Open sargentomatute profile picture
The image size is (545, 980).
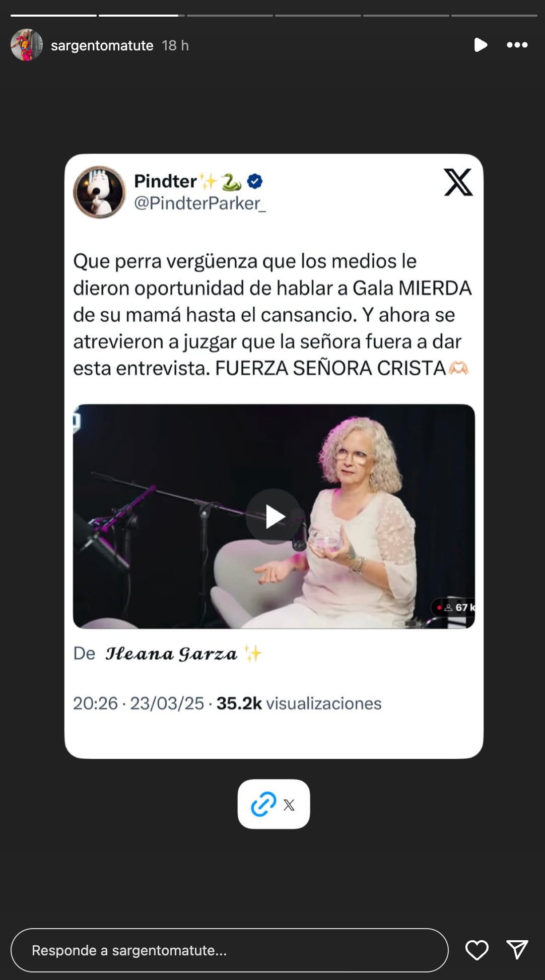27,45
